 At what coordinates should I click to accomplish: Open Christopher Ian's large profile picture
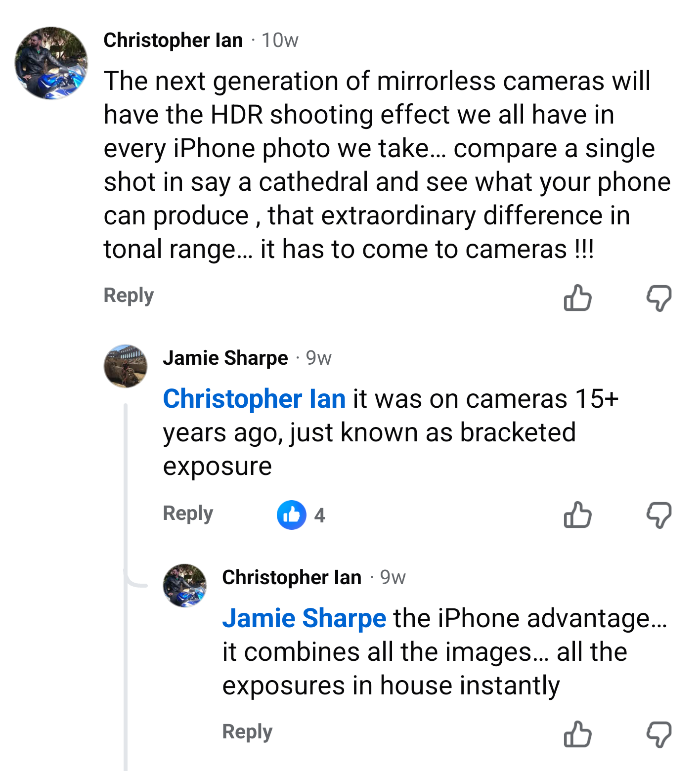point(51,63)
